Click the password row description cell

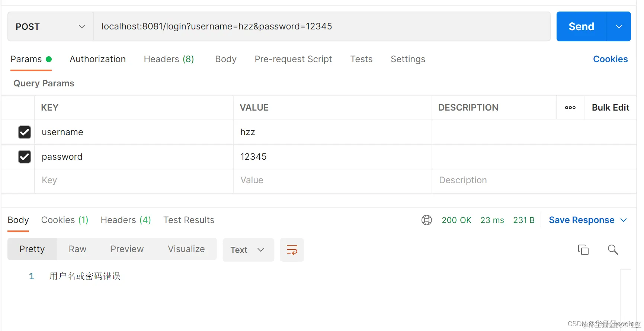coord(534,157)
